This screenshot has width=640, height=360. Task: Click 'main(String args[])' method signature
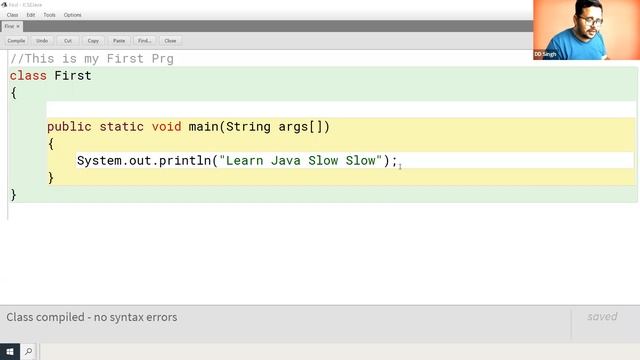pyautogui.click(x=259, y=127)
